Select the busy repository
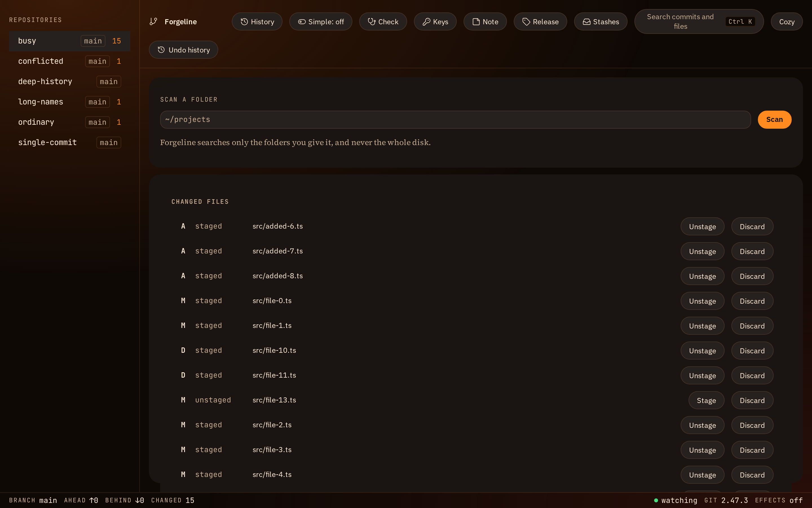Image resolution: width=812 pixels, height=508 pixels. click(x=69, y=41)
